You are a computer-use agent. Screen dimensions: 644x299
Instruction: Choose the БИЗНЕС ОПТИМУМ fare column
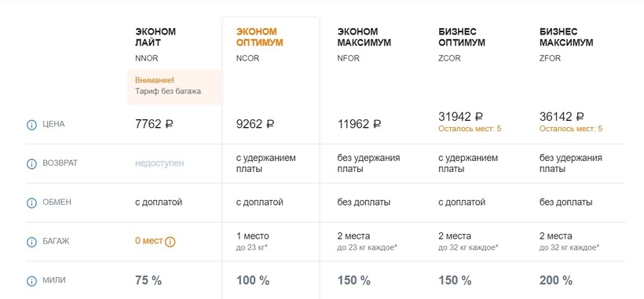[462, 37]
